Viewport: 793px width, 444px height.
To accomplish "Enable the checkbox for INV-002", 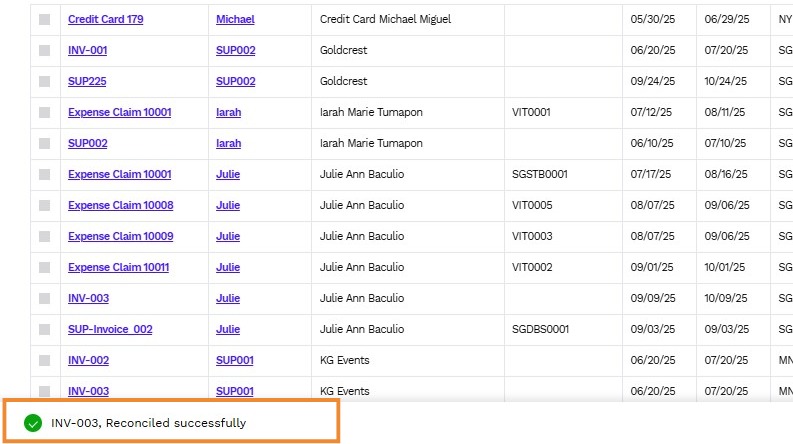I will pyautogui.click(x=45, y=360).
